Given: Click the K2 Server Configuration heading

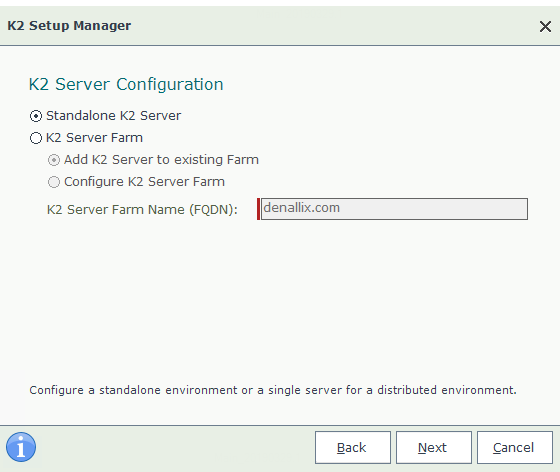Looking at the screenshot, I should pos(126,85).
